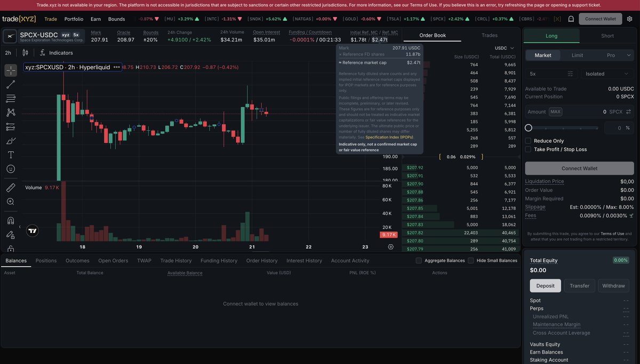Select the Long side toggle
The height and width of the screenshot is (364, 640).
551,36
